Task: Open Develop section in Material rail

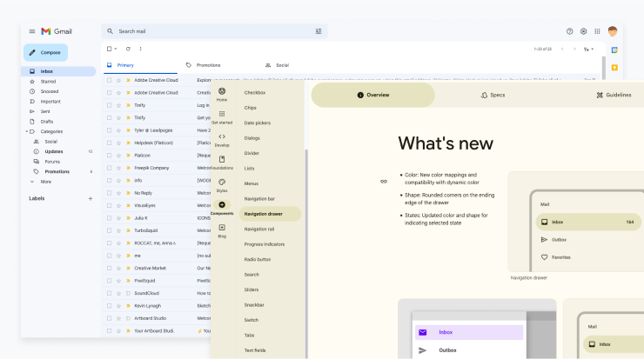Action: tap(222, 140)
